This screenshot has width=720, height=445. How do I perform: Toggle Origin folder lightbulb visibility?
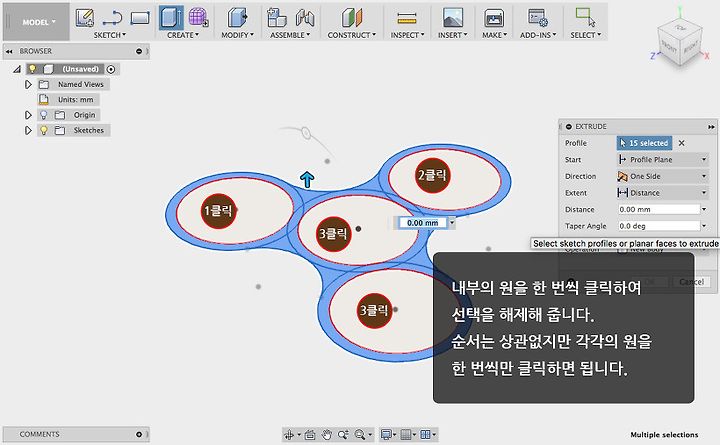44,115
